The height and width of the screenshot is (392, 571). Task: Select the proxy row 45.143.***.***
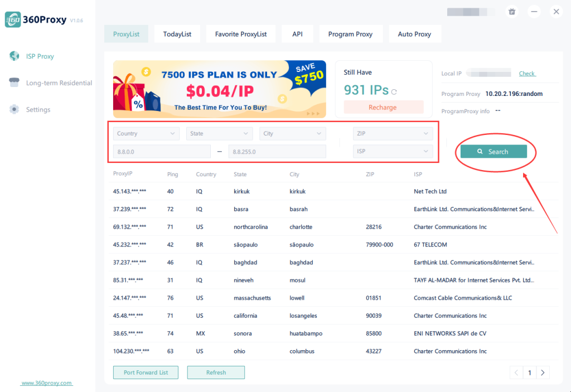click(x=333, y=191)
